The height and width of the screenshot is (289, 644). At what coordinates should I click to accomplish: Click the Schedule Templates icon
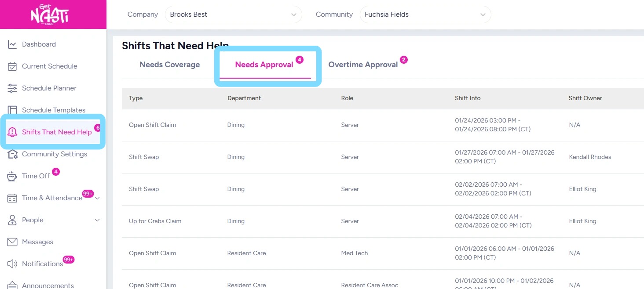click(x=12, y=110)
